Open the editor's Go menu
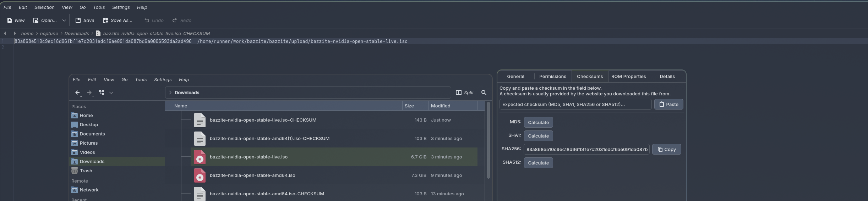 tap(83, 7)
